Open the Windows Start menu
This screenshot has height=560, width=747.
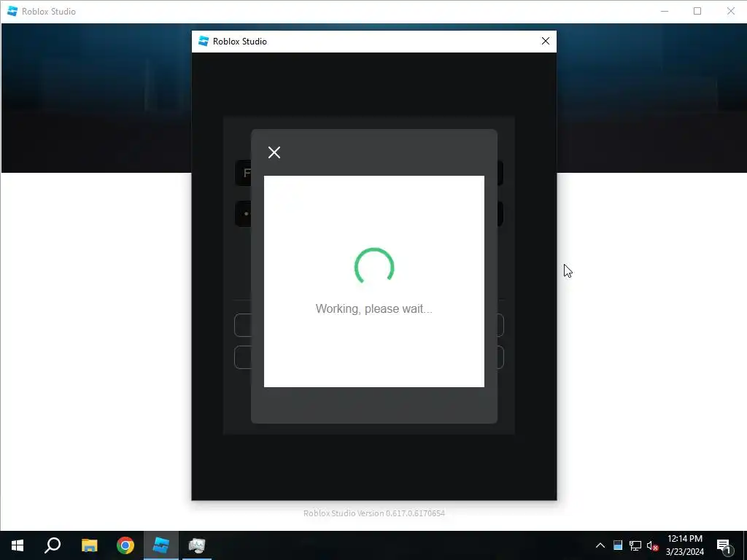coord(18,545)
